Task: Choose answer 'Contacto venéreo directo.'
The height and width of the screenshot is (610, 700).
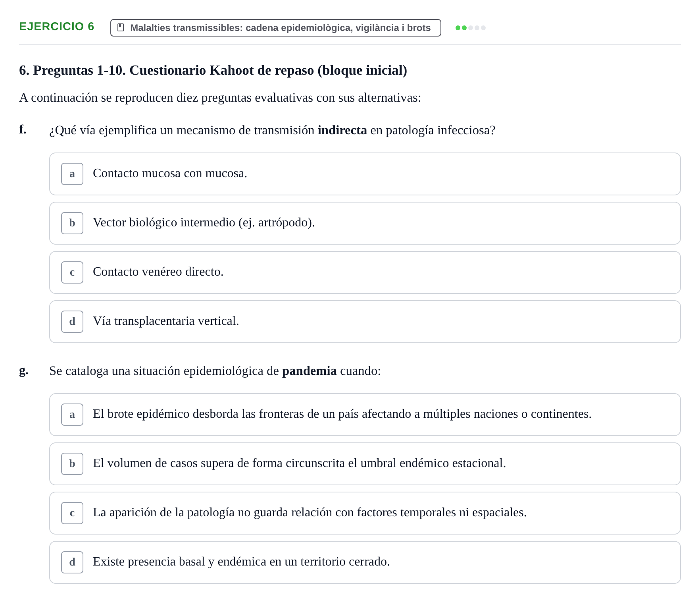Action: (x=365, y=272)
